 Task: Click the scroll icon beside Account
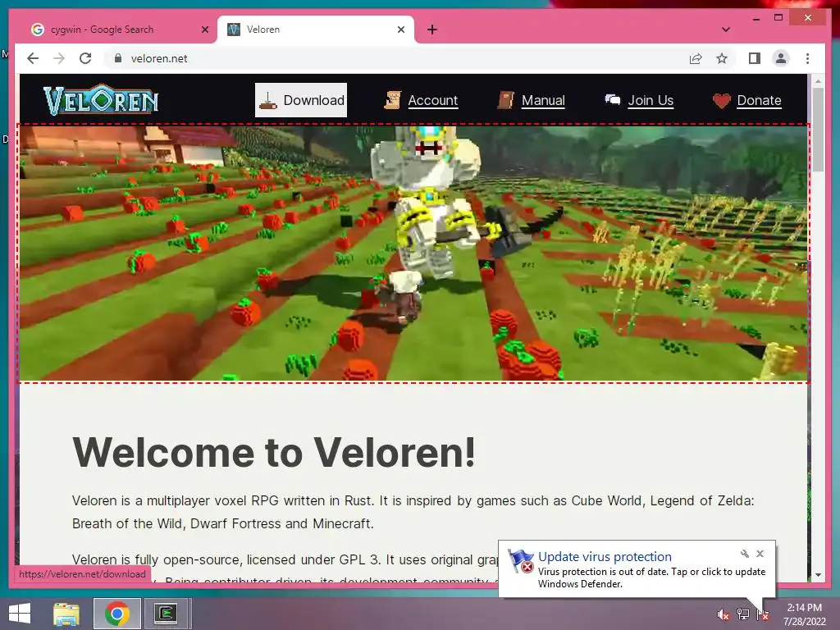coord(393,100)
